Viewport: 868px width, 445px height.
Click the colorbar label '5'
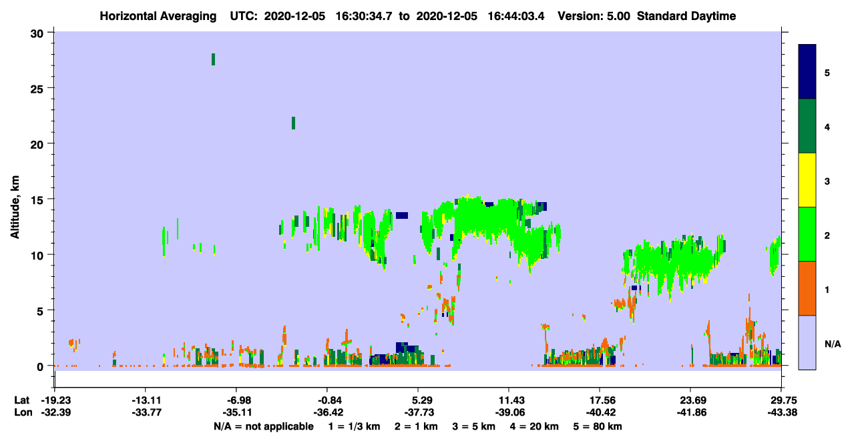click(x=827, y=72)
